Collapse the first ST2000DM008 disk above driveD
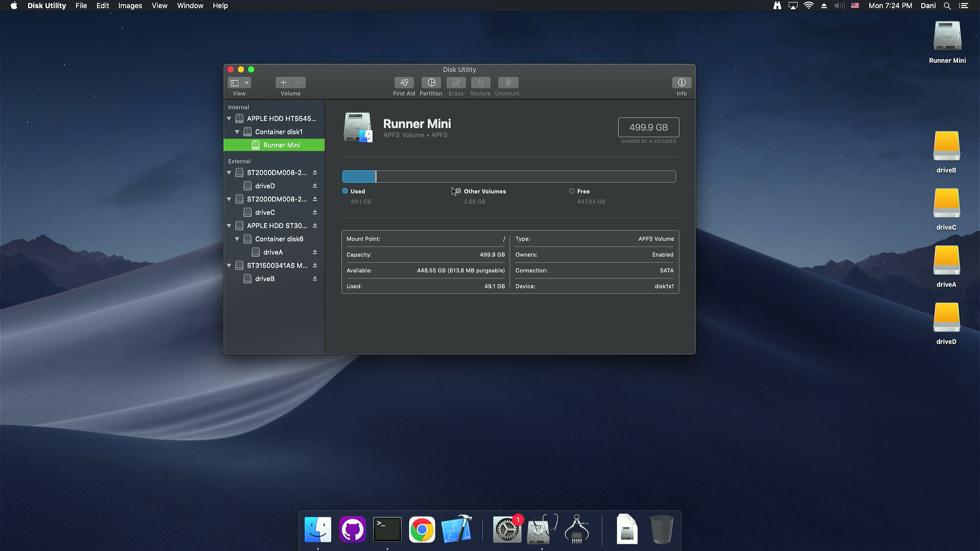The image size is (980, 551). pos(229,172)
